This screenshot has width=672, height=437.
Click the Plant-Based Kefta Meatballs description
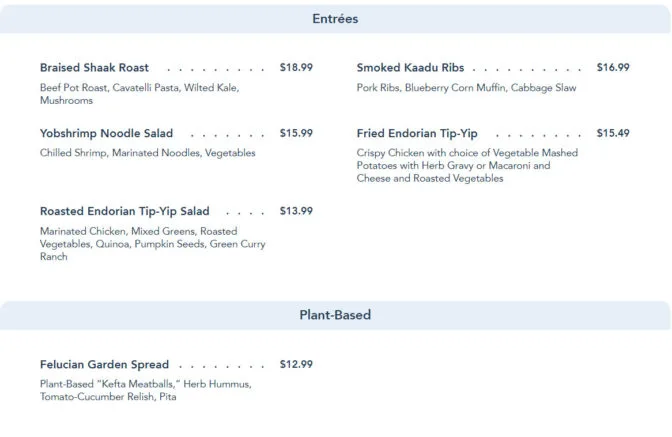pos(146,390)
